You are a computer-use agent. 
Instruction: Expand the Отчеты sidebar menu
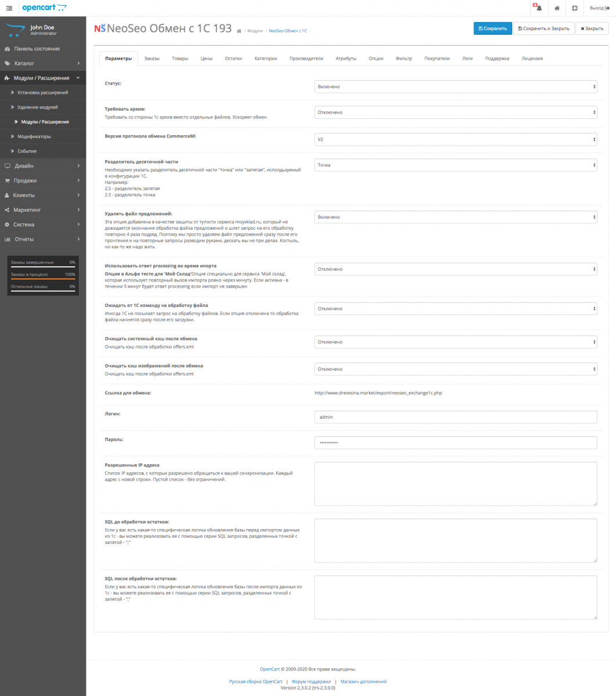click(x=43, y=239)
